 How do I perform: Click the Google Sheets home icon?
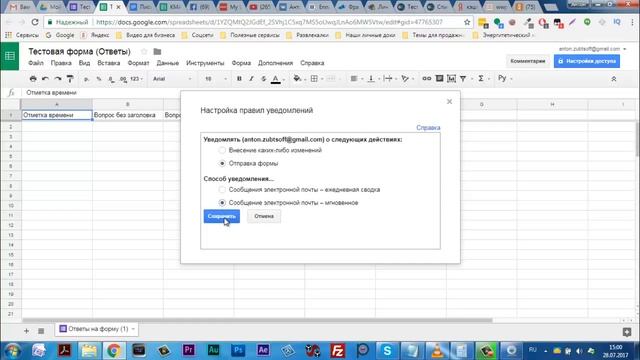tap(9, 56)
